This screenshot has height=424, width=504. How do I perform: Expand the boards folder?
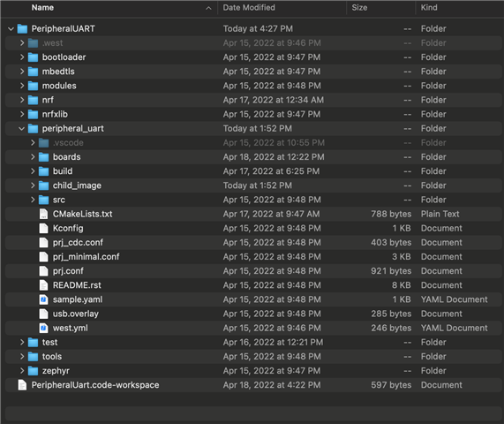pos(33,157)
